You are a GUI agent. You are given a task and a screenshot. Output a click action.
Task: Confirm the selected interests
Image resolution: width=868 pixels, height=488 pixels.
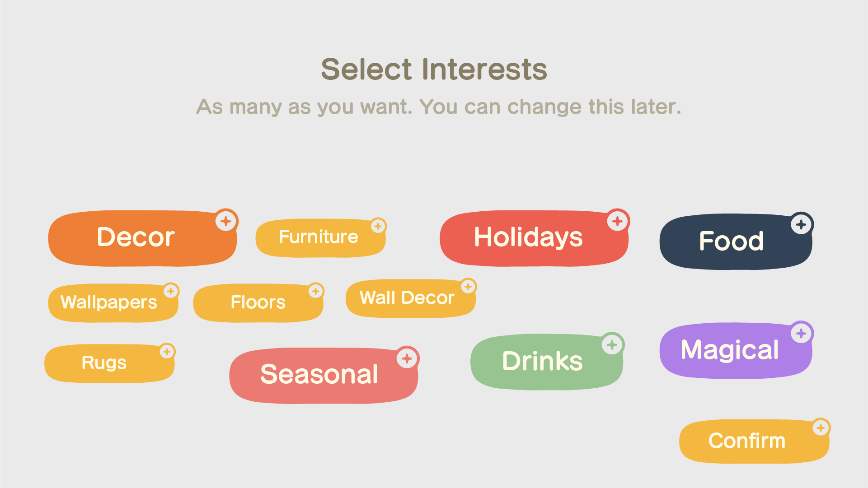754,442
